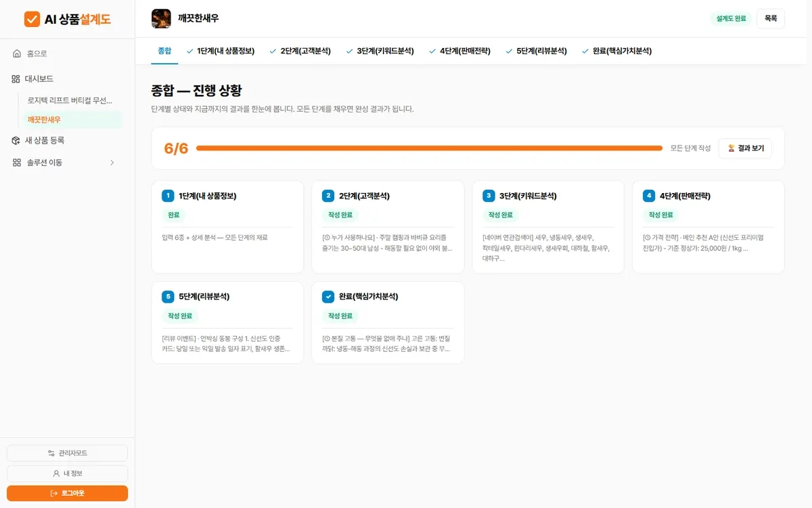Click 작성 완료 badge on the 5단계 card

[180, 316]
